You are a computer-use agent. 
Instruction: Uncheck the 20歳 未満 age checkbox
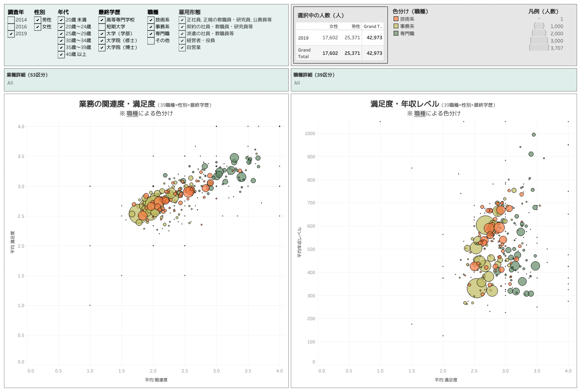(x=61, y=20)
